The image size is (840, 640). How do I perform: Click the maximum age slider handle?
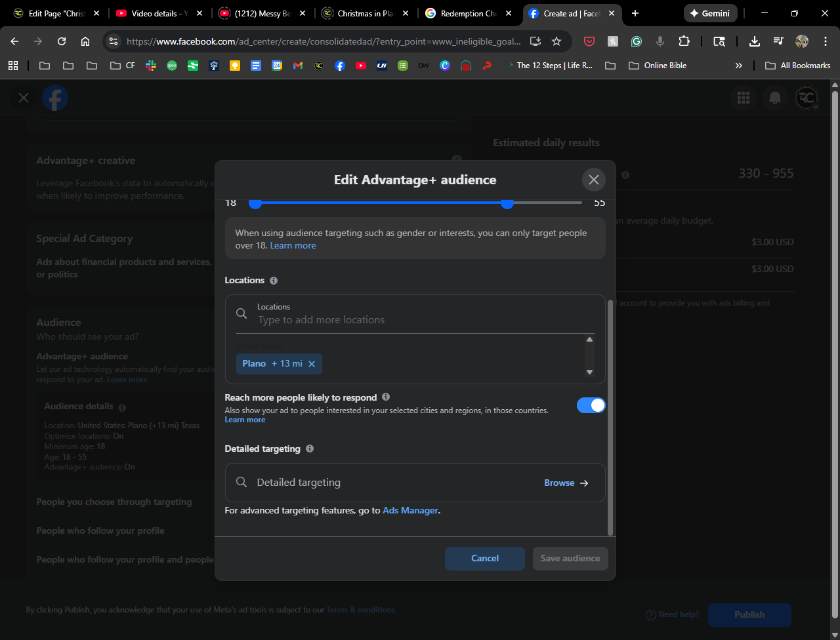tap(507, 204)
